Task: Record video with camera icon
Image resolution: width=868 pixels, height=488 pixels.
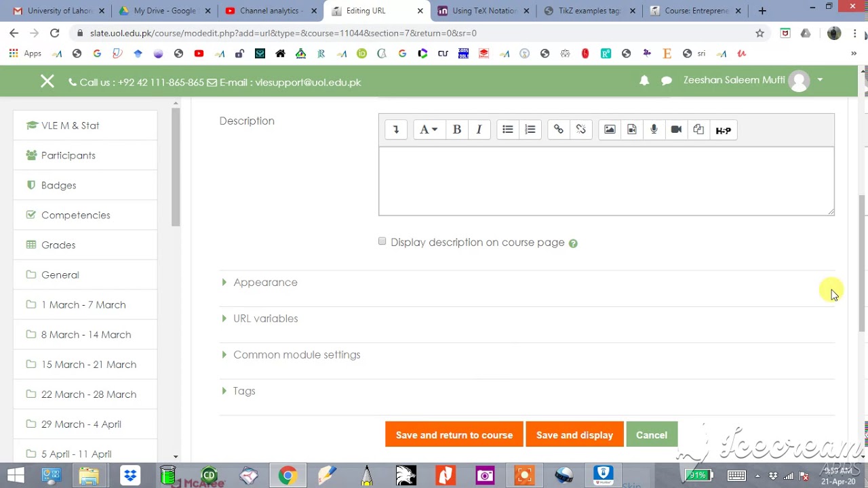Action: coord(676,129)
